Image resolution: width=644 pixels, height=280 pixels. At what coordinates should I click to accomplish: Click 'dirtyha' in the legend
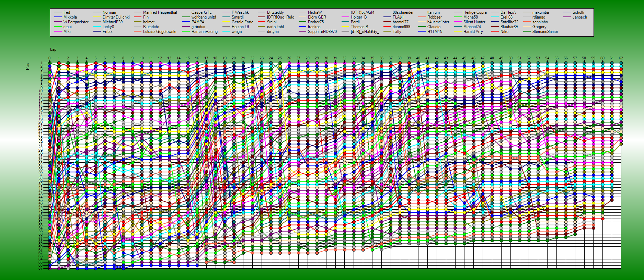[x=273, y=32]
